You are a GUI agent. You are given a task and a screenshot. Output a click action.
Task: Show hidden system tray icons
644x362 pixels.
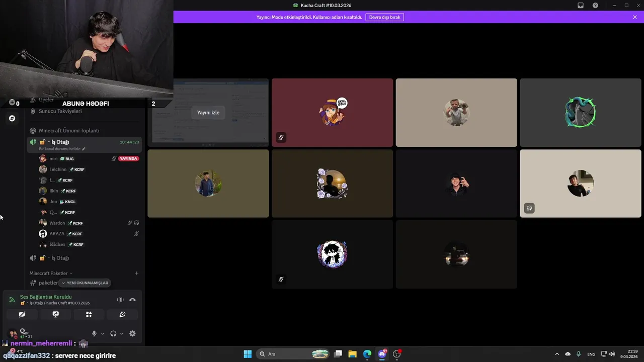coord(557,354)
